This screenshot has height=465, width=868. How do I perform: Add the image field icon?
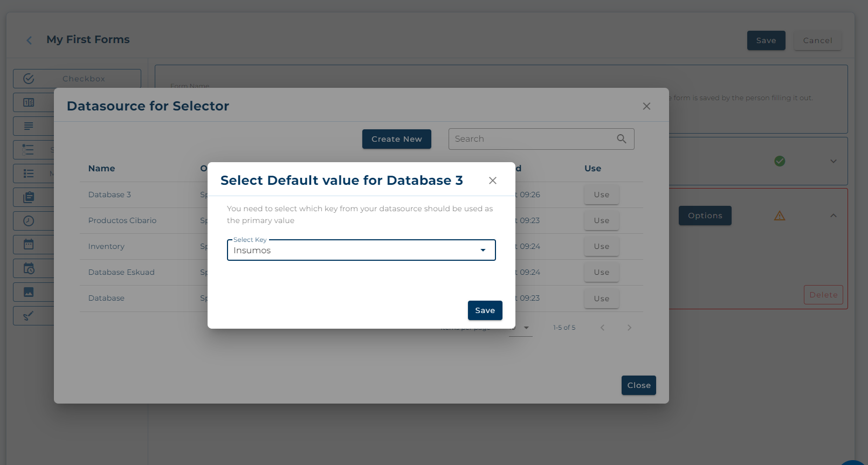point(29,292)
